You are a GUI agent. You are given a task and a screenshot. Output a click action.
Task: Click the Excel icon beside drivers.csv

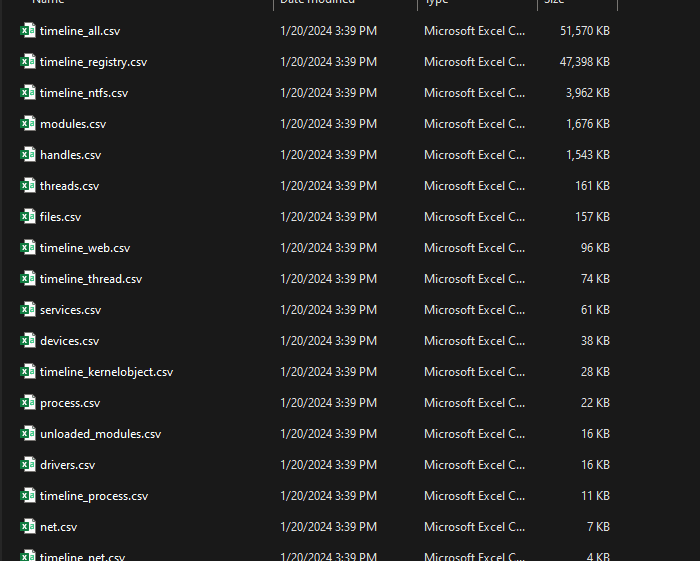coord(28,465)
